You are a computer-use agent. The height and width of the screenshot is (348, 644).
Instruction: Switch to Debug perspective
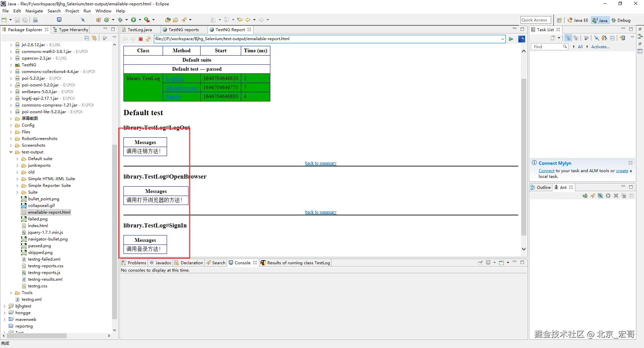click(x=621, y=20)
